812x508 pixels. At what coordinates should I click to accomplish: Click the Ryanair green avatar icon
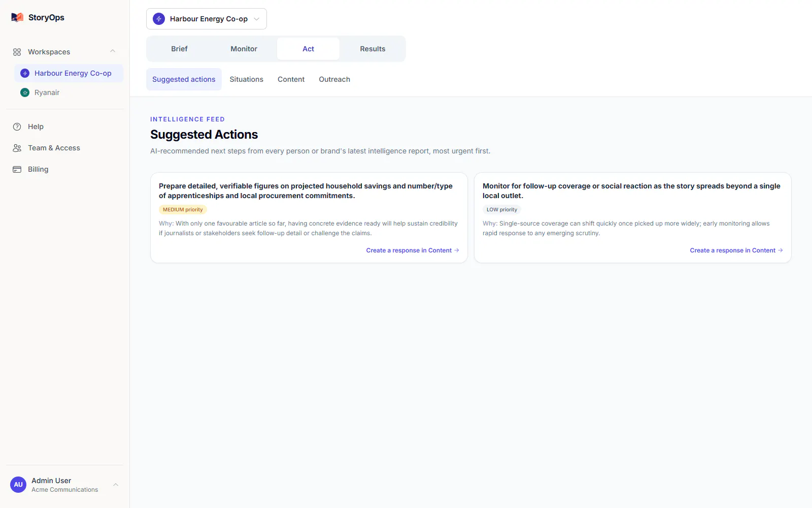point(25,92)
